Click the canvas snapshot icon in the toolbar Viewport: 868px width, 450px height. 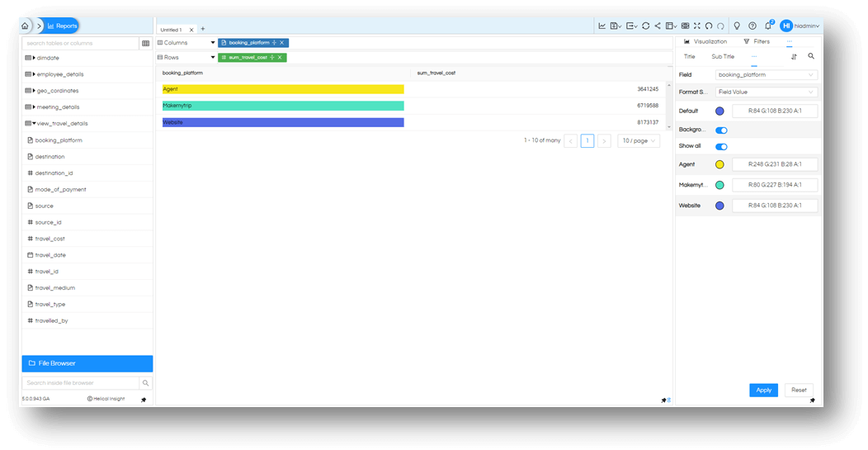click(x=686, y=26)
